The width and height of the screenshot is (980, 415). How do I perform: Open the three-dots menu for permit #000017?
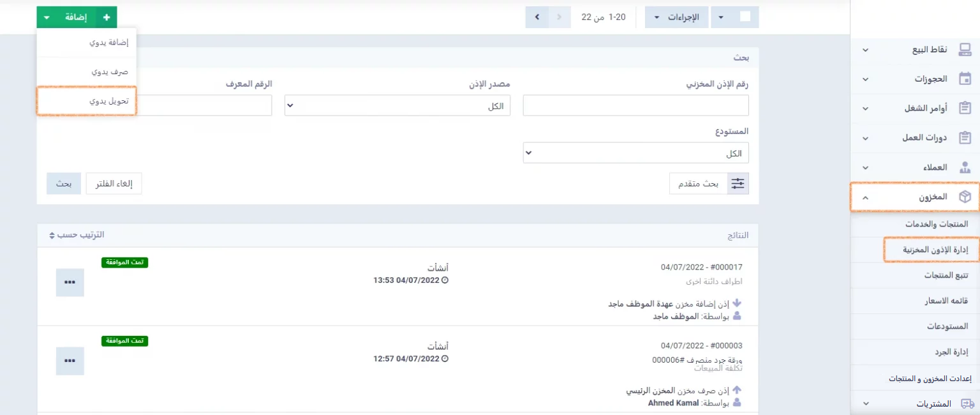click(70, 282)
